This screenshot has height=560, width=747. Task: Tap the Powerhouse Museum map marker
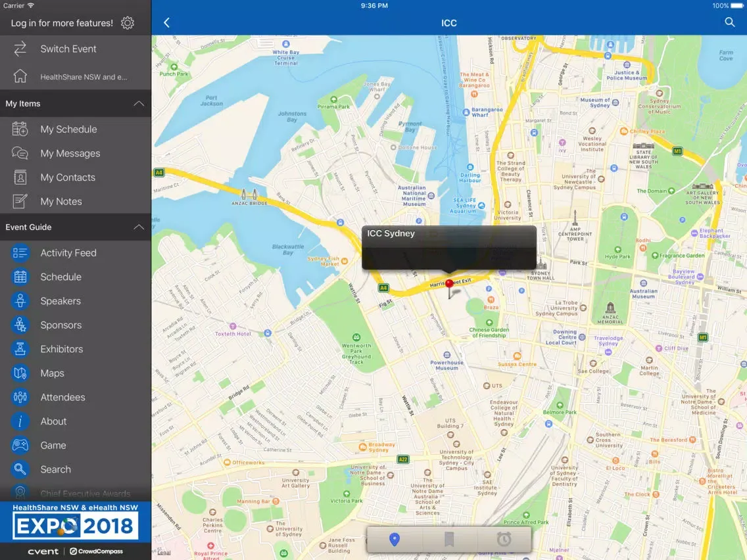[x=447, y=355]
